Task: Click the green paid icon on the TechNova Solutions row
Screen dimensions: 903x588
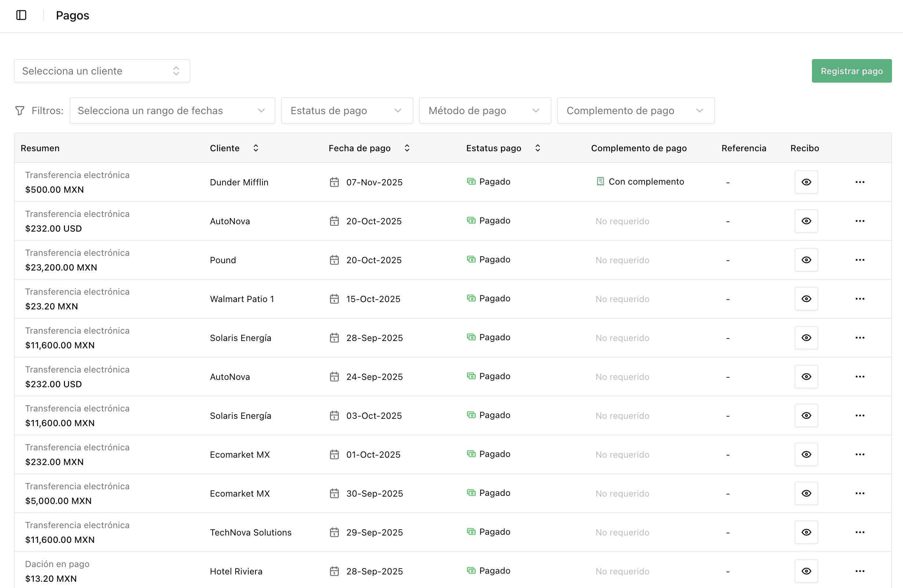Action: click(471, 531)
